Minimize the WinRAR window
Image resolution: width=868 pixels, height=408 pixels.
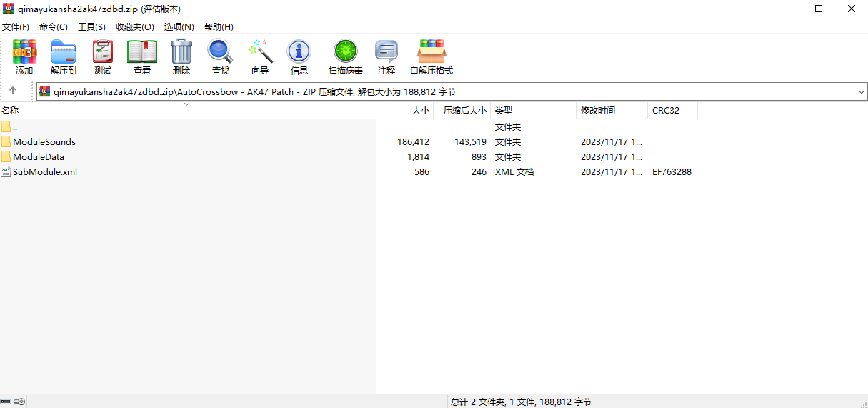[786, 9]
